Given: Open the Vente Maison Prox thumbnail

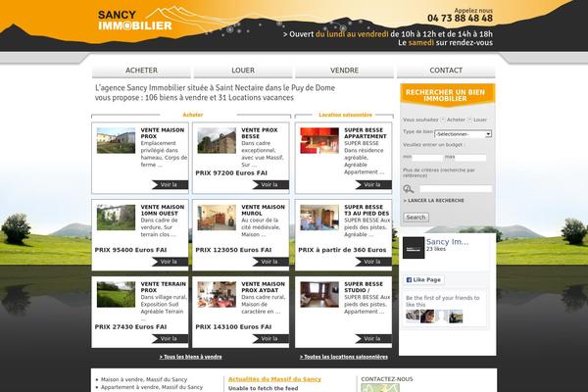Looking at the screenshot, I should [x=116, y=140].
